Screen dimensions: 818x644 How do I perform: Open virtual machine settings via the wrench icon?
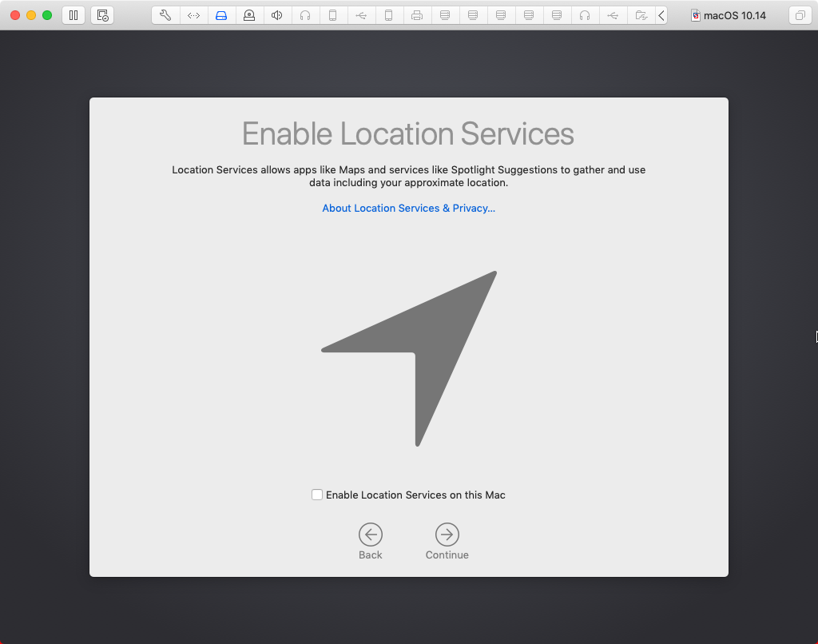pos(165,14)
